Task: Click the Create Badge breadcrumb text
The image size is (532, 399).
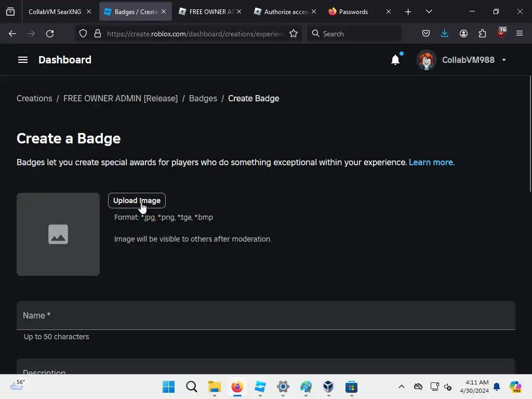Action: click(x=254, y=98)
